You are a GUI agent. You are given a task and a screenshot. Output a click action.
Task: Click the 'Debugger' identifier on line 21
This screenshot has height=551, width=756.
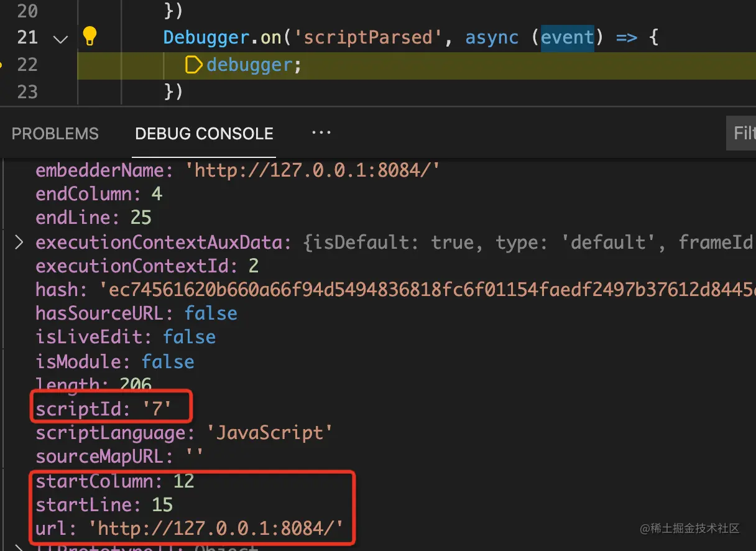tap(206, 37)
